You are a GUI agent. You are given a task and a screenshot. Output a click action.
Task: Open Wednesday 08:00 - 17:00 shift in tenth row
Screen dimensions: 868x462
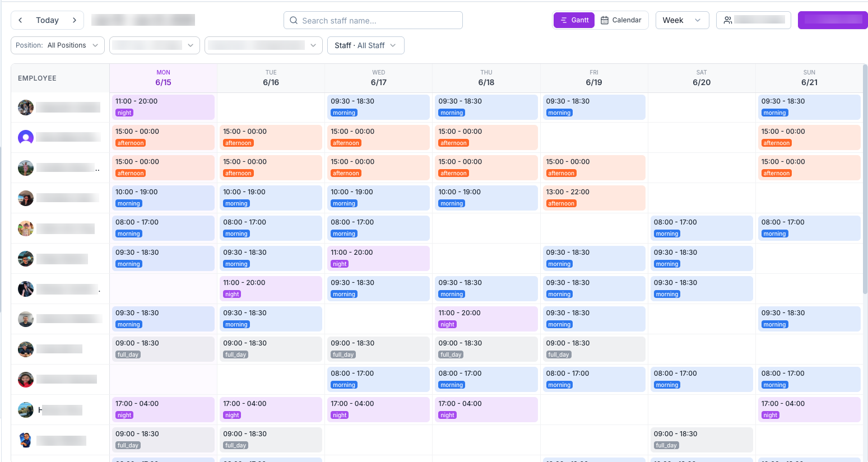pyautogui.click(x=378, y=379)
